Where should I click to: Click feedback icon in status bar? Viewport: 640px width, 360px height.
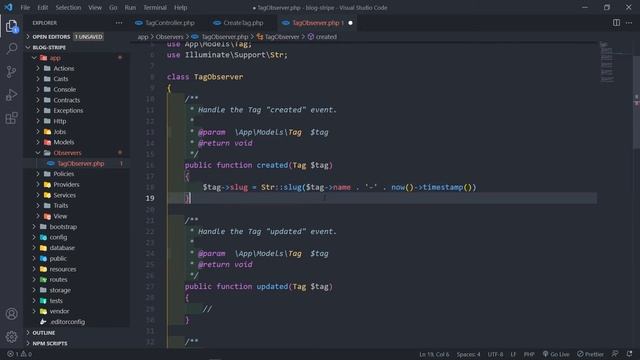615,354
